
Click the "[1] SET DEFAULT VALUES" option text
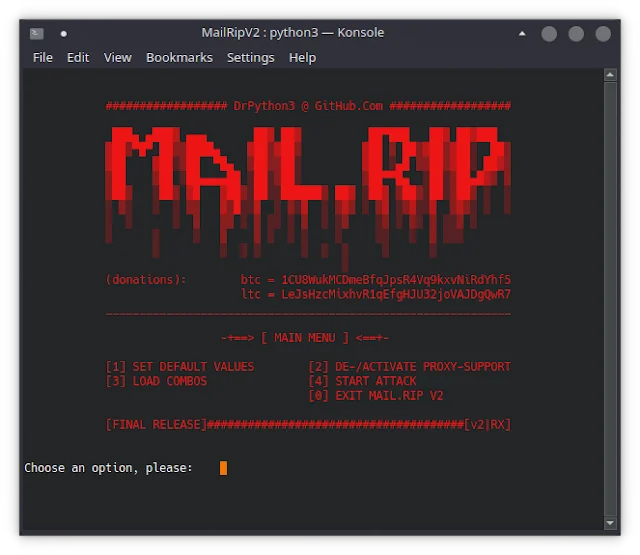[180, 367]
